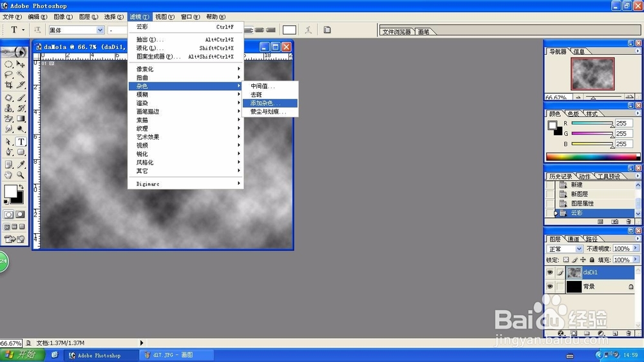Screen dimensions: 644x362
Task: Select the Gradient tool
Action: click(21, 119)
